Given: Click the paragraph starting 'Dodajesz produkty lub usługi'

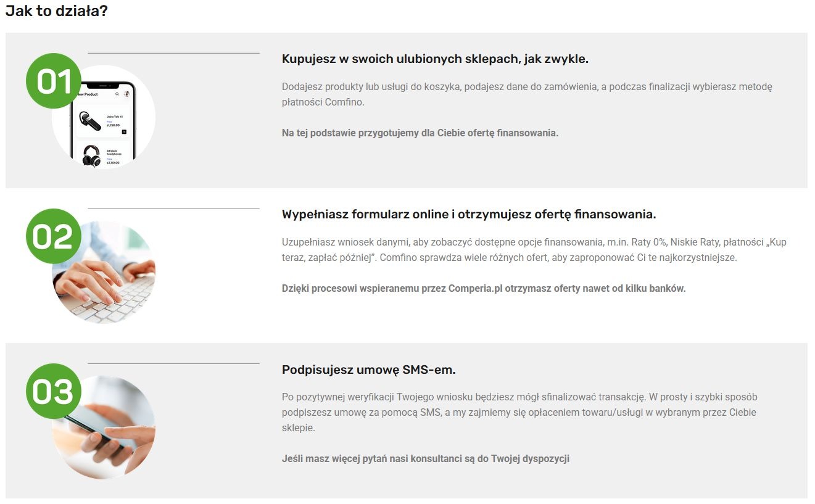Looking at the screenshot, I should 527,94.
